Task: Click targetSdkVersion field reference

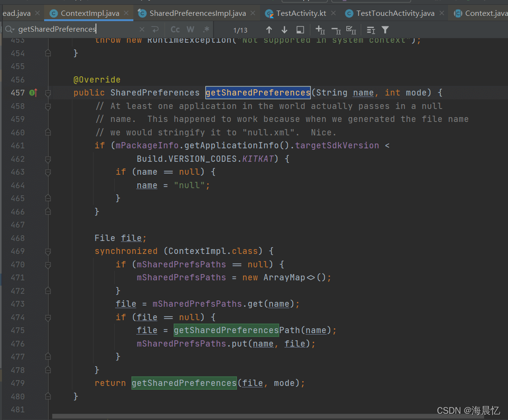Action: tap(337, 145)
